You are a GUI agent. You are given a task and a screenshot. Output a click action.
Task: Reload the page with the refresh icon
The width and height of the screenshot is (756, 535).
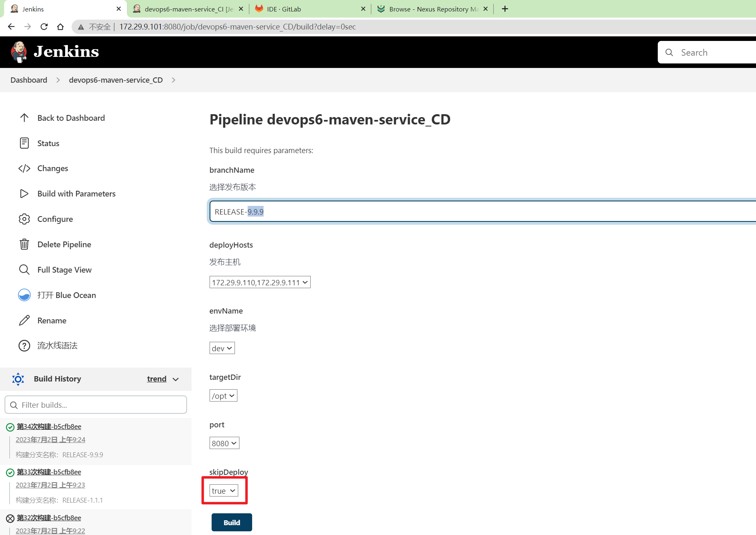pos(44,27)
